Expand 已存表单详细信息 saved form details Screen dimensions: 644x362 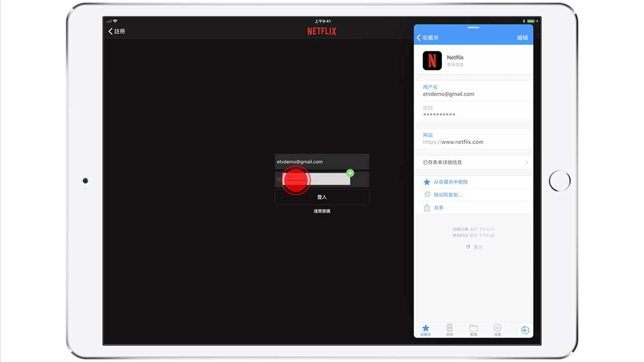click(x=473, y=162)
